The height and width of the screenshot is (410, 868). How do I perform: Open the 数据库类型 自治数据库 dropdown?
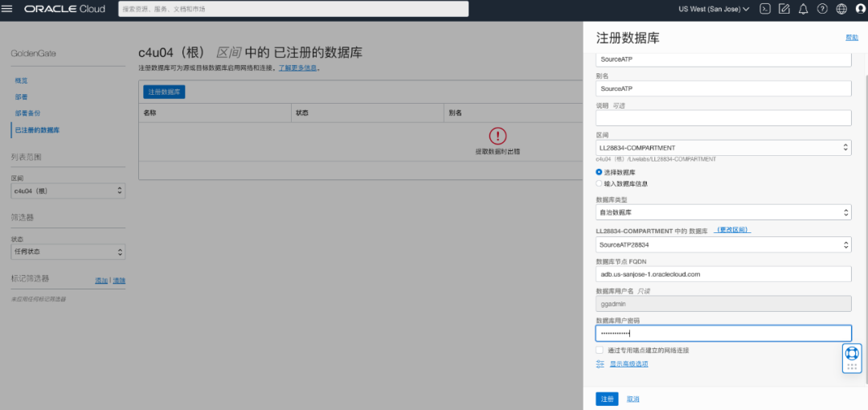(x=723, y=212)
